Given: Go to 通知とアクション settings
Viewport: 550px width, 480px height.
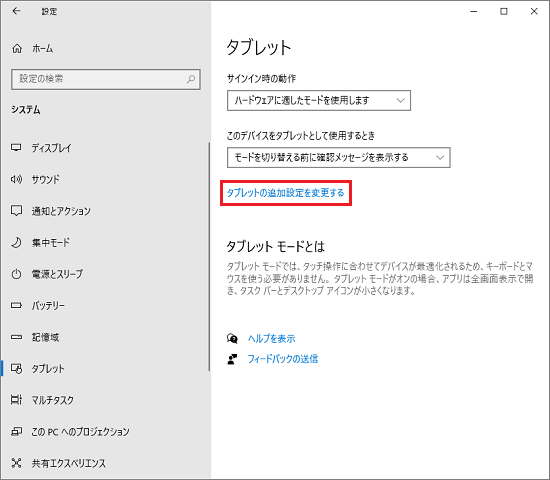Looking at the screenshot, I should point(61,211).
